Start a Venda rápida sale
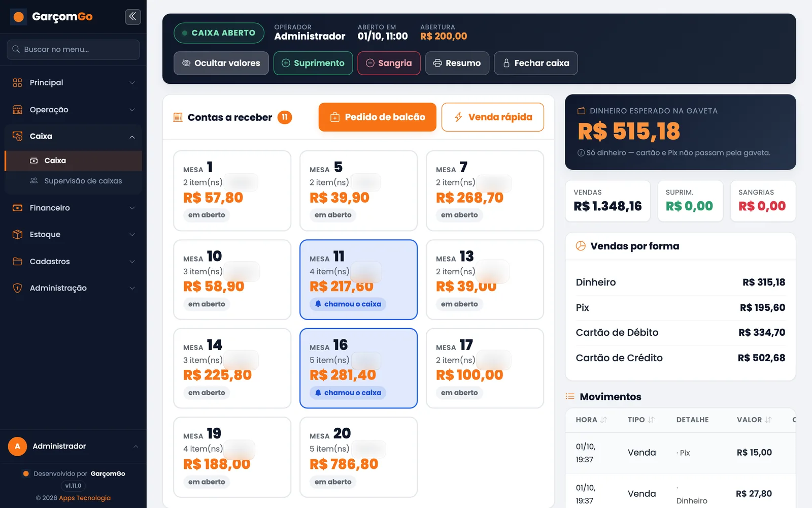The width and height of the screenshot is (812, 508). [493, 117]
